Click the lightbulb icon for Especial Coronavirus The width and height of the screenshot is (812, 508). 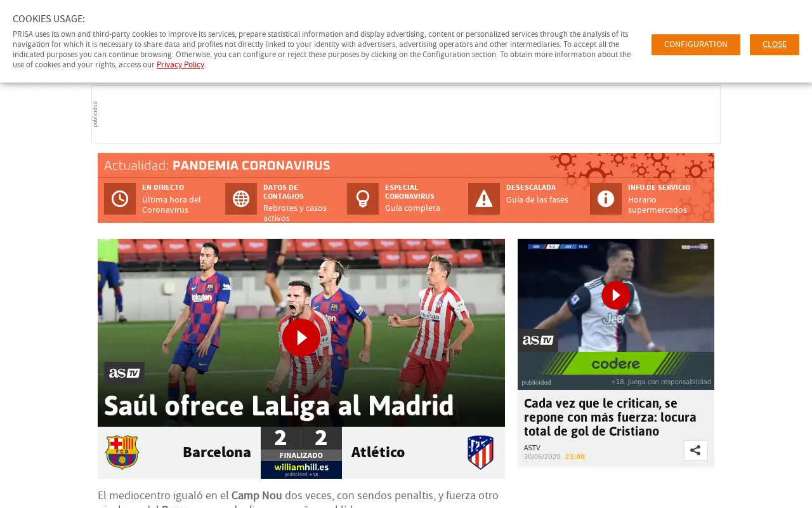click(363, 199)
